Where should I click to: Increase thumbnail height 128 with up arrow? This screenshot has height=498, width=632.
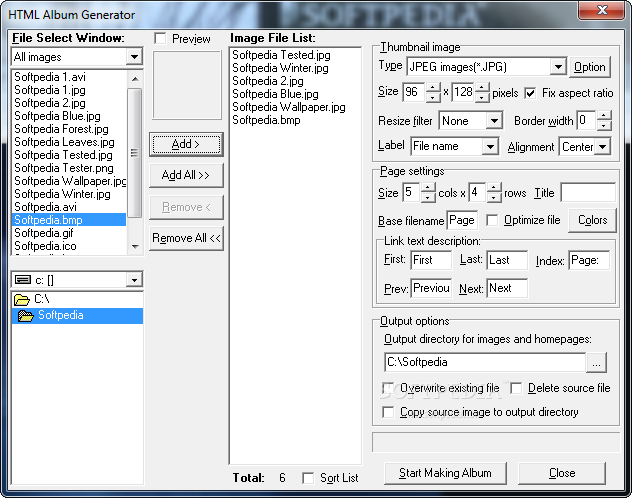point(482,88)
